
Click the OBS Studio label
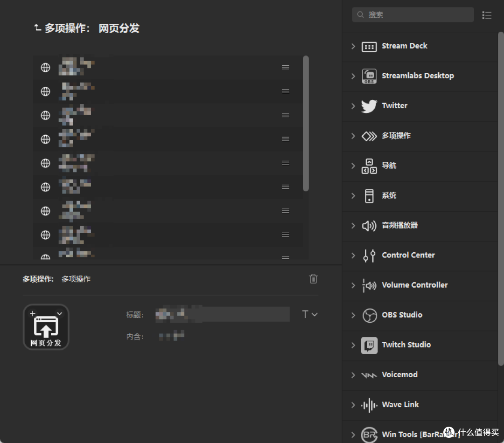pyautogui.click(x=402, y=315)
